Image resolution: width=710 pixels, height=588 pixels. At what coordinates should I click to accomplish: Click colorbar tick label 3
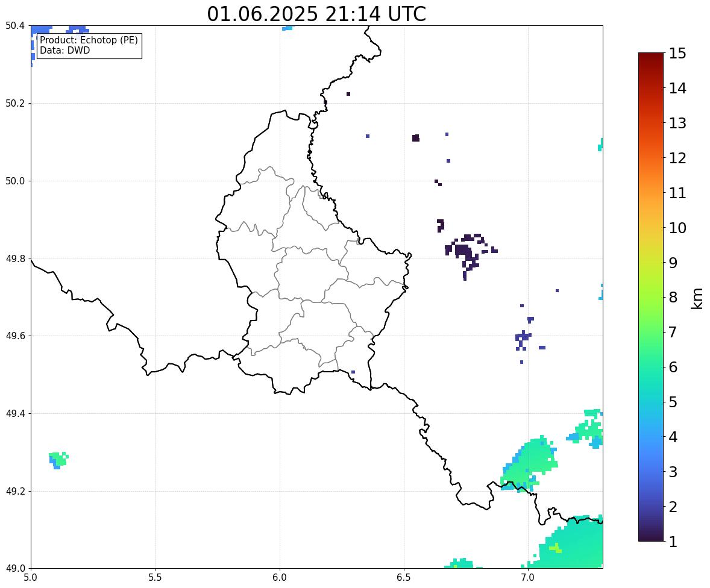pos(673,472)
